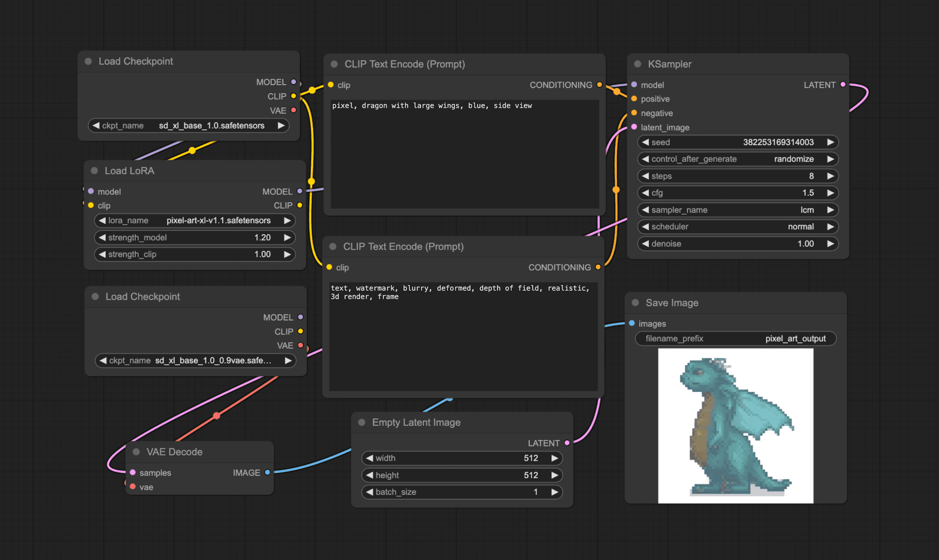939x560 pixels.
Task: Click the CLIP output socket of top Load Checkpoint
Action: (293, 96)
